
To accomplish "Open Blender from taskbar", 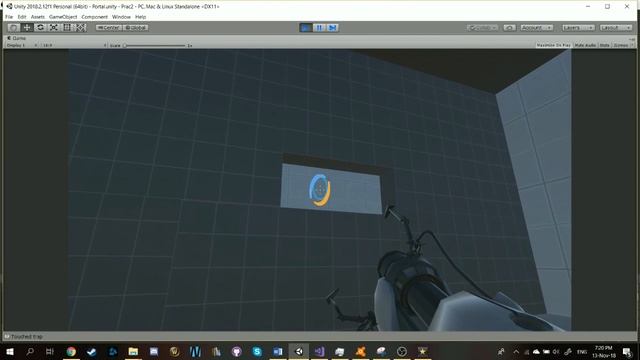I will click(361, 351).
